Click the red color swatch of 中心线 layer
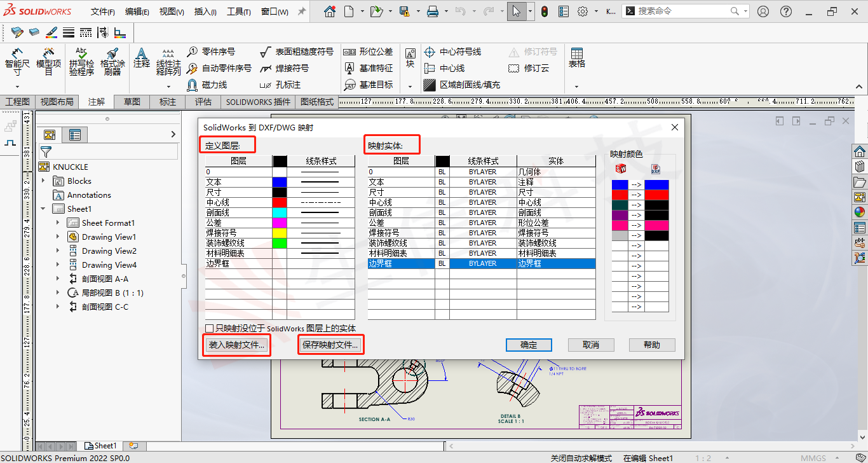Screen dimensions: 868x463 click(280, 202)
